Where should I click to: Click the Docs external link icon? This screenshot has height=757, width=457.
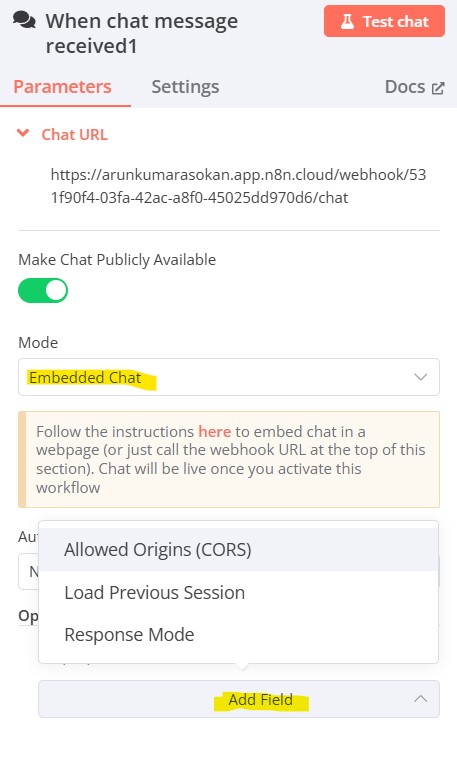pyautogui.click(x=438, y=88)
